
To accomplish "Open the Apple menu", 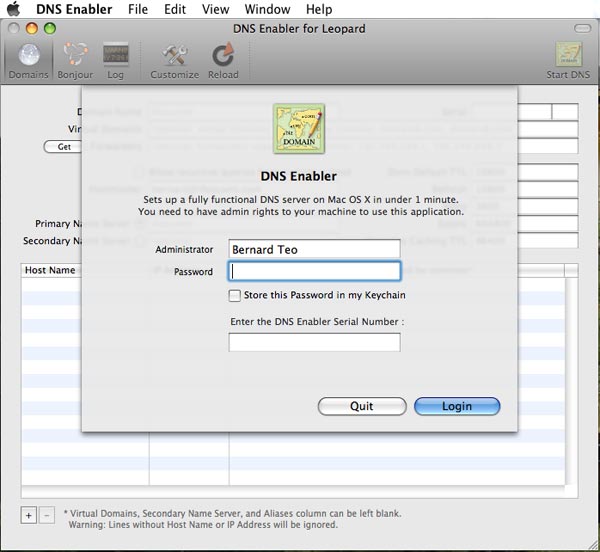I will 14,9.
